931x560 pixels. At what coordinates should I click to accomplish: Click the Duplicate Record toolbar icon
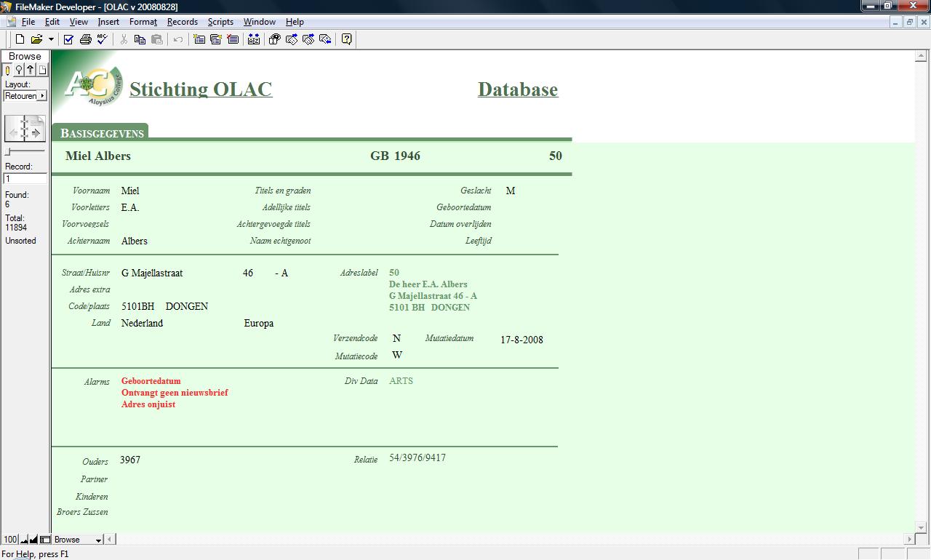pyautogui.click(x=215, y=39)
